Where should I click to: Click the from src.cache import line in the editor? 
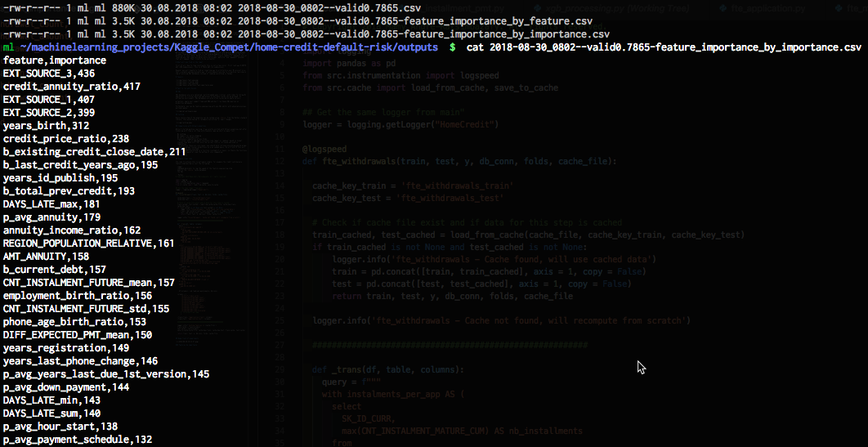coord(430,87)
